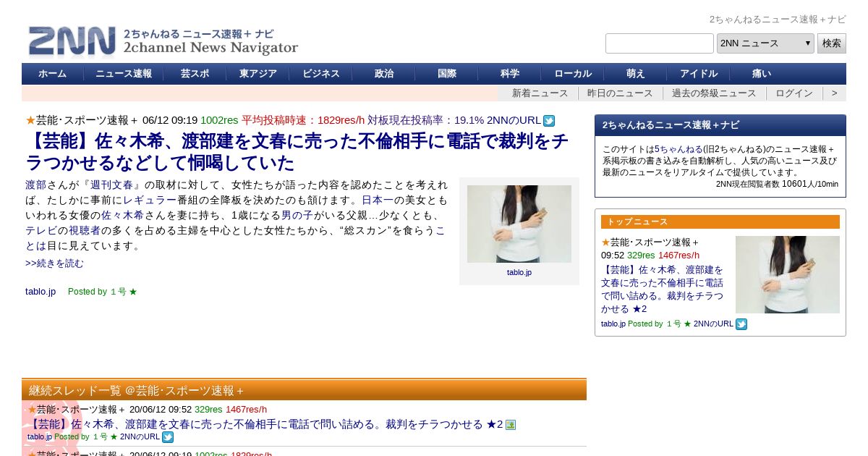Click Twitter icon in トップニュース box
This screenshot has height=456, width=868.
[741, 324]
